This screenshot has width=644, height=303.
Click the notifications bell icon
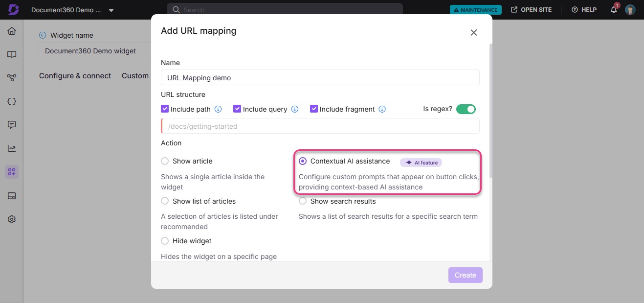point(614,10)
